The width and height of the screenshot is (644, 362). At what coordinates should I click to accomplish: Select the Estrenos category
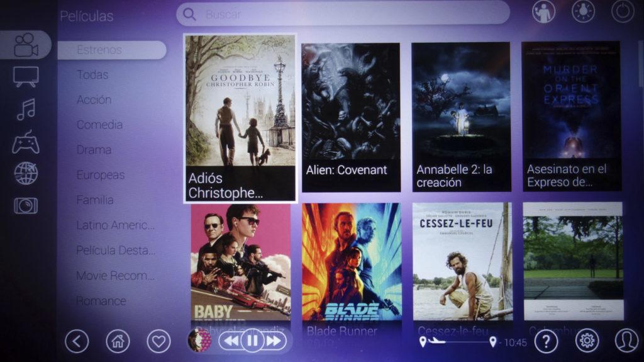coord(112,50)
